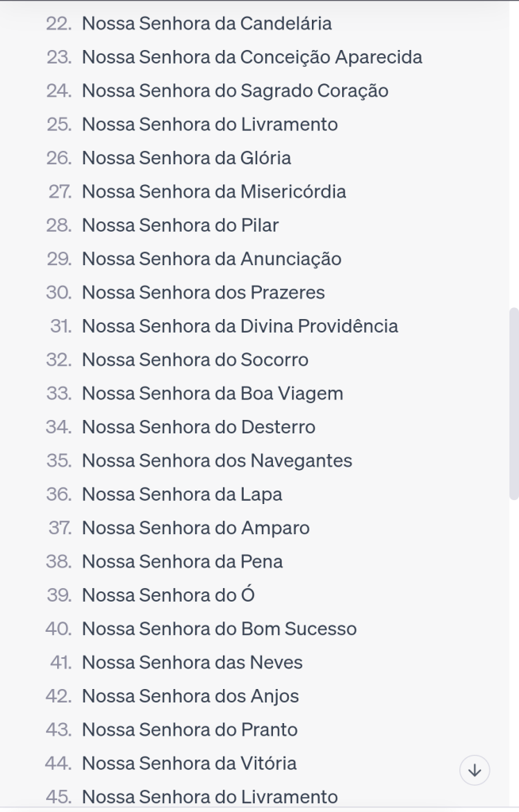
Task: Select Nossa Senhora do Ó
Action: pyautogui.click(x=168, y=595)
